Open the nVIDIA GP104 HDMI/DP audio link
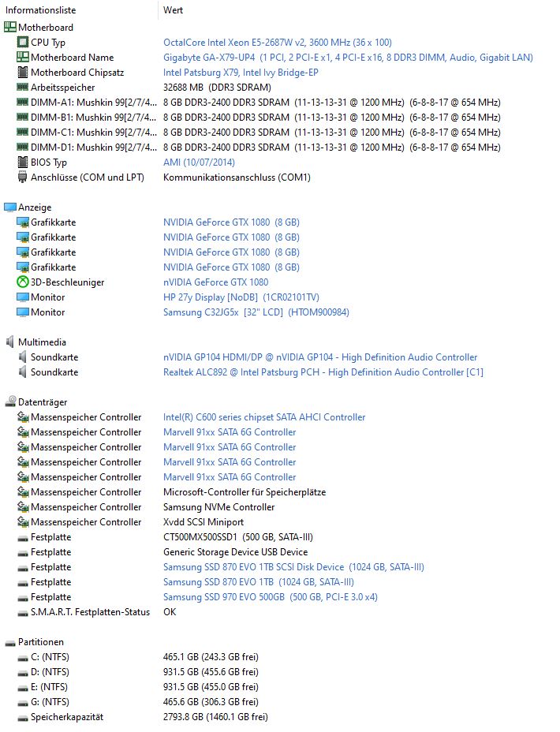The image size is (560, 732). pos(320,357)
